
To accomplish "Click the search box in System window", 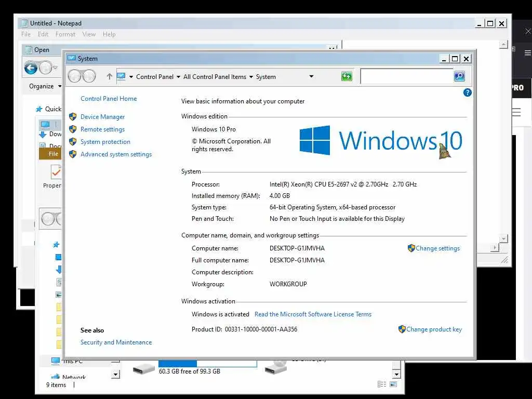I will pyautogui.click(x=407, y=76).
